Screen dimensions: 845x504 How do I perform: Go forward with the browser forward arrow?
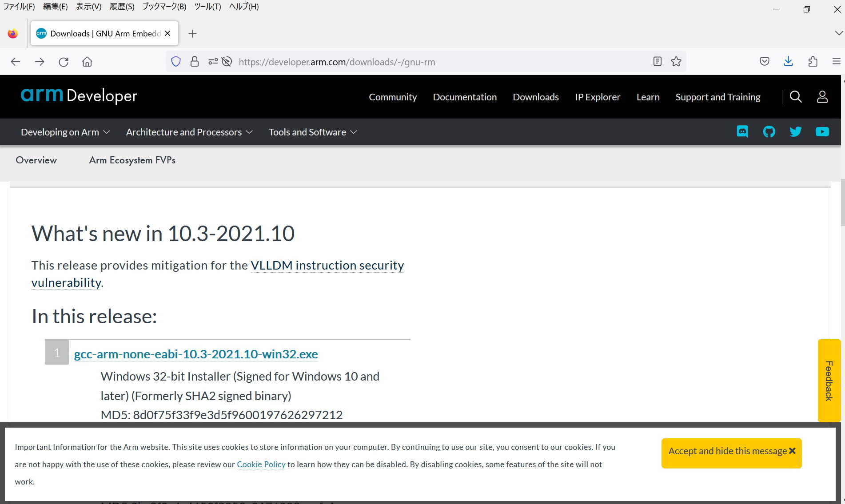pos(40,62)
